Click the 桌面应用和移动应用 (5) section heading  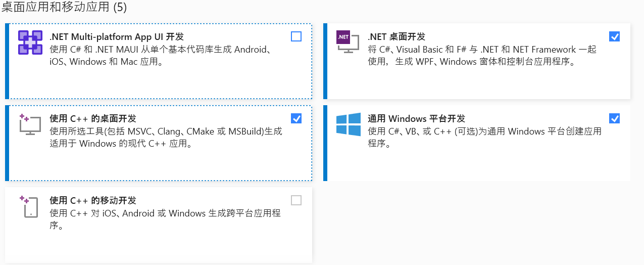point(65,7)
